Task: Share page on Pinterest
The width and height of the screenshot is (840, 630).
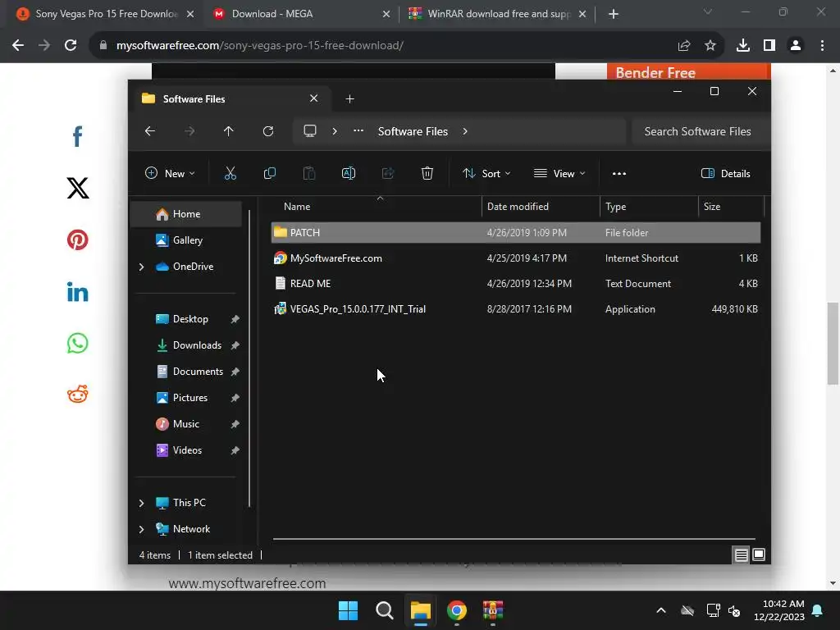Action: pos(78,240)
